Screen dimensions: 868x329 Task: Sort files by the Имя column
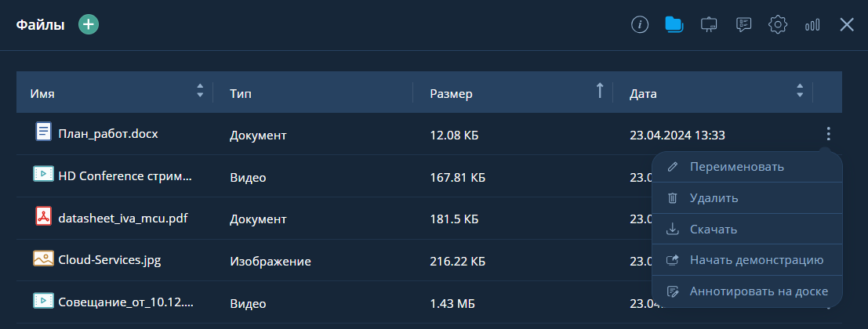point(199,91)
